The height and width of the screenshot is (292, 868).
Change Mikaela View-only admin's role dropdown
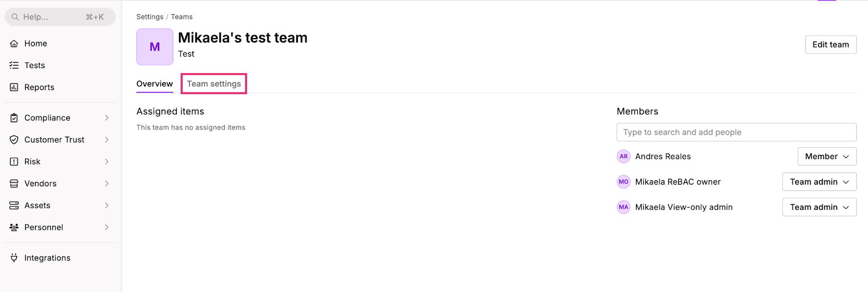[x=819, y=207]
